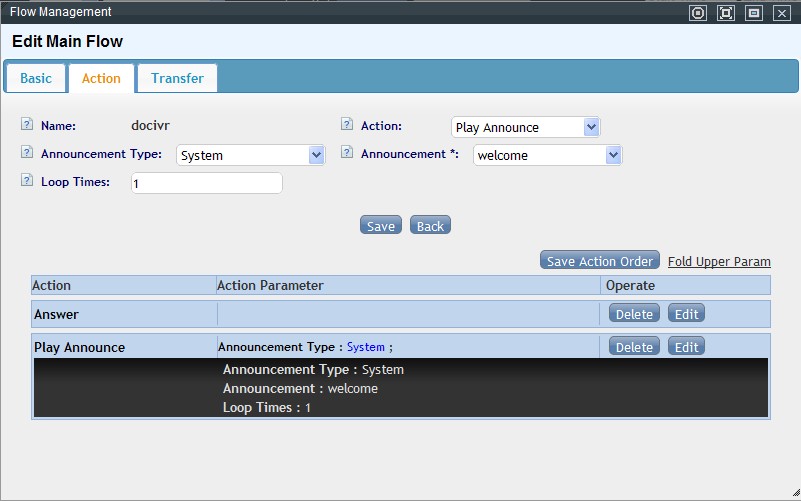801x501 pixels.
Task: Click the Fold Upper Param link
Action: 719,262
